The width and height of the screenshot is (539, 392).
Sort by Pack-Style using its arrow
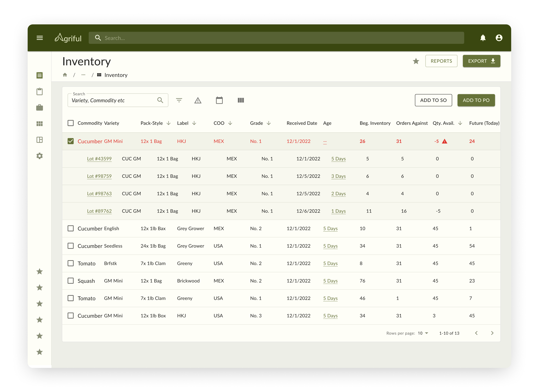[169, 123]
